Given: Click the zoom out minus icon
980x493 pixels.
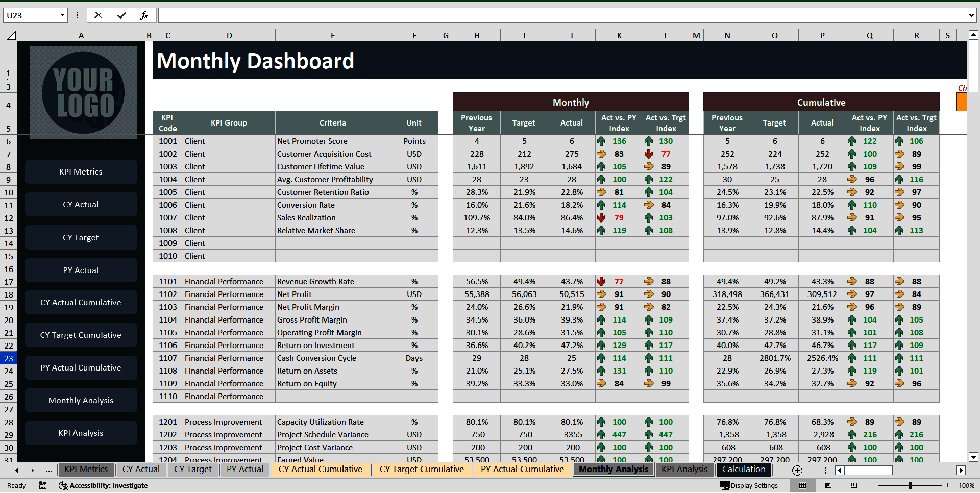Looking at the screenshot, I should [873, 485].
